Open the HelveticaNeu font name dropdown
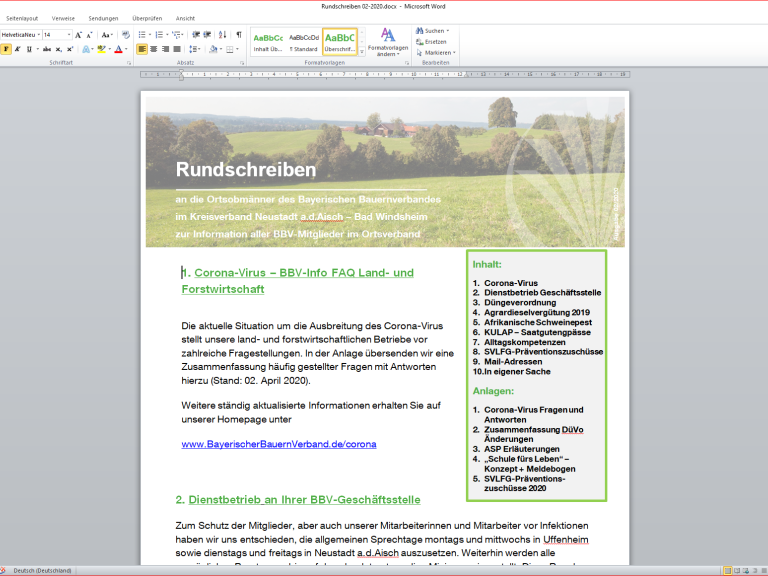768x576 pixels. tap(39, 35)
